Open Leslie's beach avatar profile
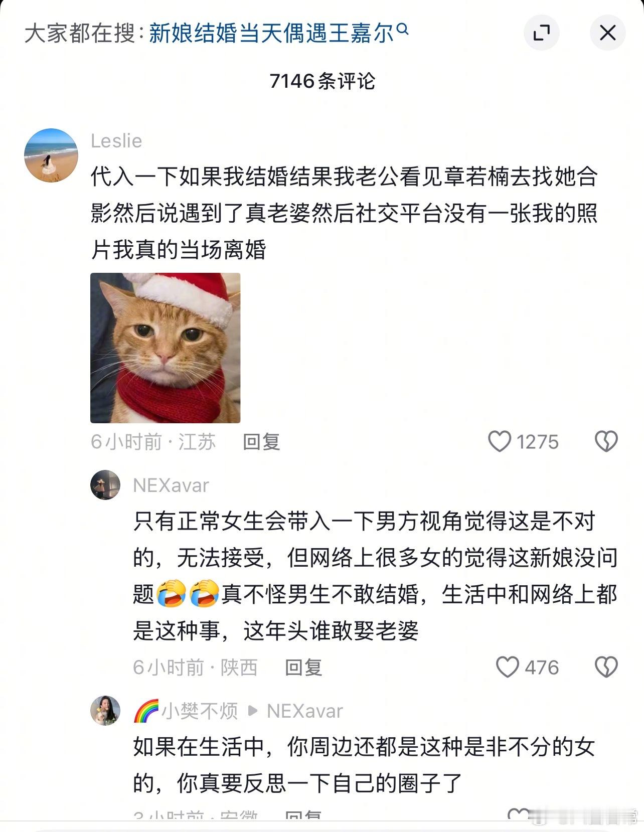Screen dimensions: 644x832 coord(51,155)
